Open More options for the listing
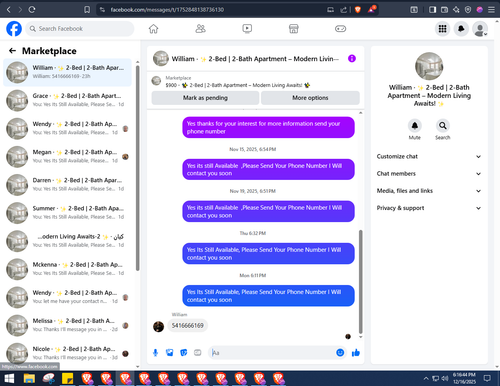 click(x=310, y=98)
